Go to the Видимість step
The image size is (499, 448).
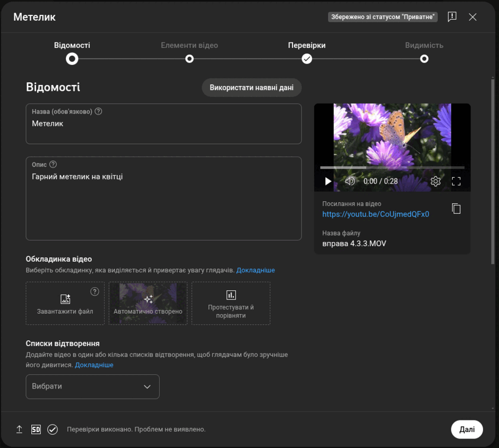pos(424,53)
